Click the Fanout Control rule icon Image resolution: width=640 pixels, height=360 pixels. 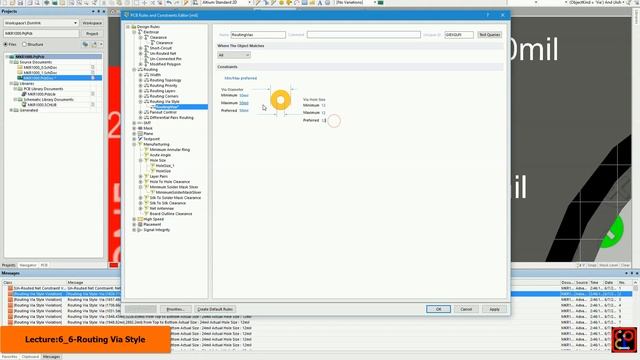click(x=147, y=112)
